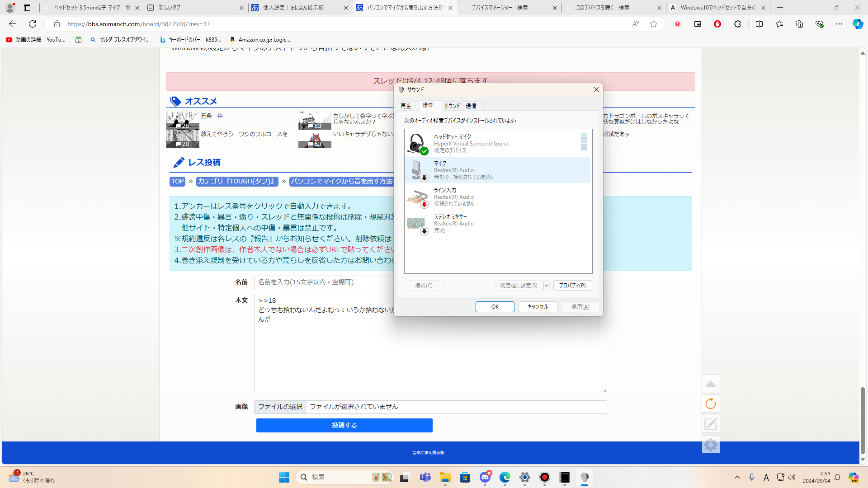Open browser extensions puzzle icon
The image size is (868, 488).
click(x=737, y=24)
